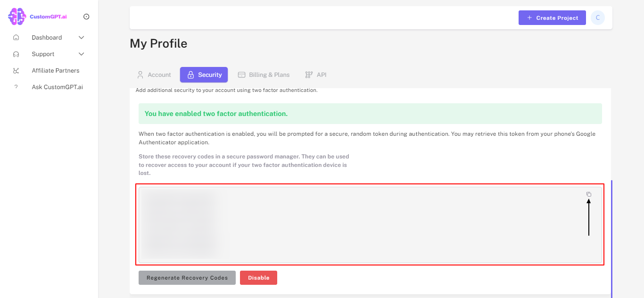This screenshot has height=298, width=644.
Task: Click the Create Project button
Action: click(x=552, y=17)
